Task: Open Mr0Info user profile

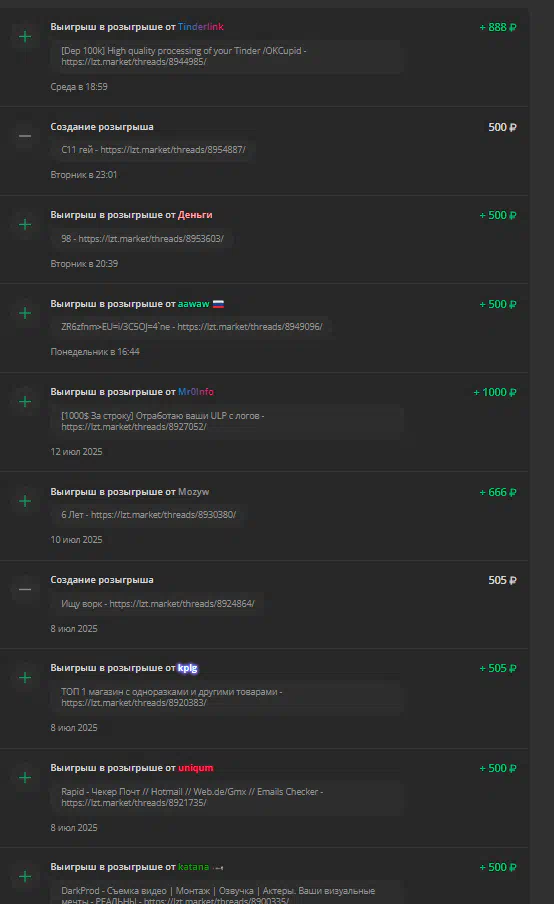Action: click(x=196, y=391)
